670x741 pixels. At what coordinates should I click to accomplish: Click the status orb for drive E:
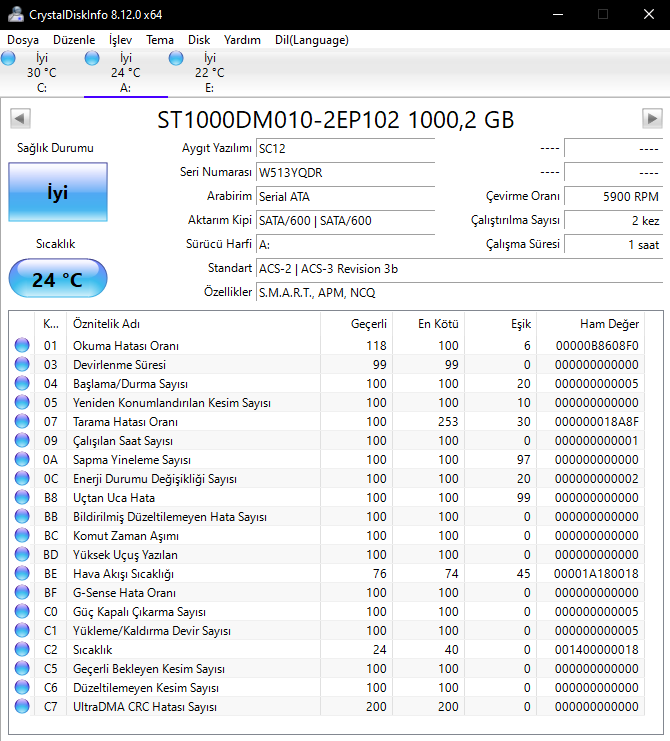point(176,58)
